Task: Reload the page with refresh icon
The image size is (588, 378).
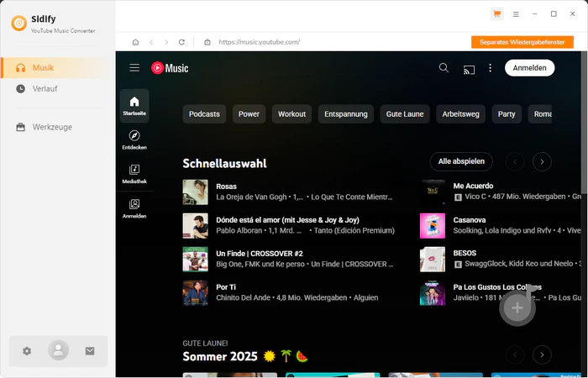Action: 182,42
